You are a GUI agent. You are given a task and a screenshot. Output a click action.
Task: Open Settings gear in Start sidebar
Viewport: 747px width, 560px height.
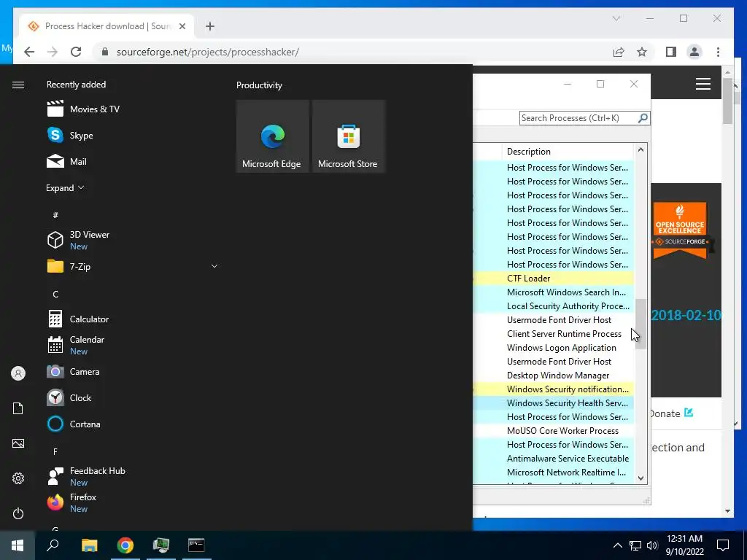[x=18, y=478]
